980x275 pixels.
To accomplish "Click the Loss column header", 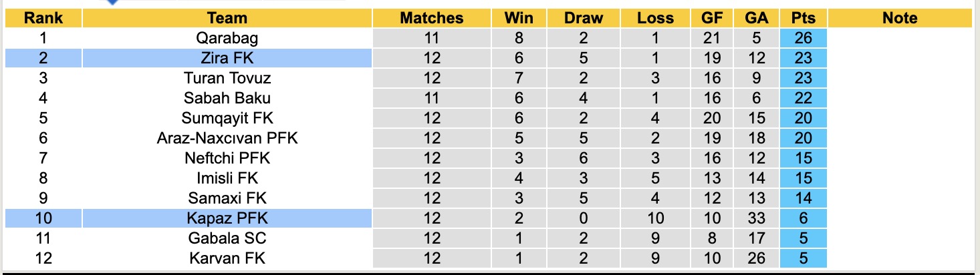I will (656, 18).
